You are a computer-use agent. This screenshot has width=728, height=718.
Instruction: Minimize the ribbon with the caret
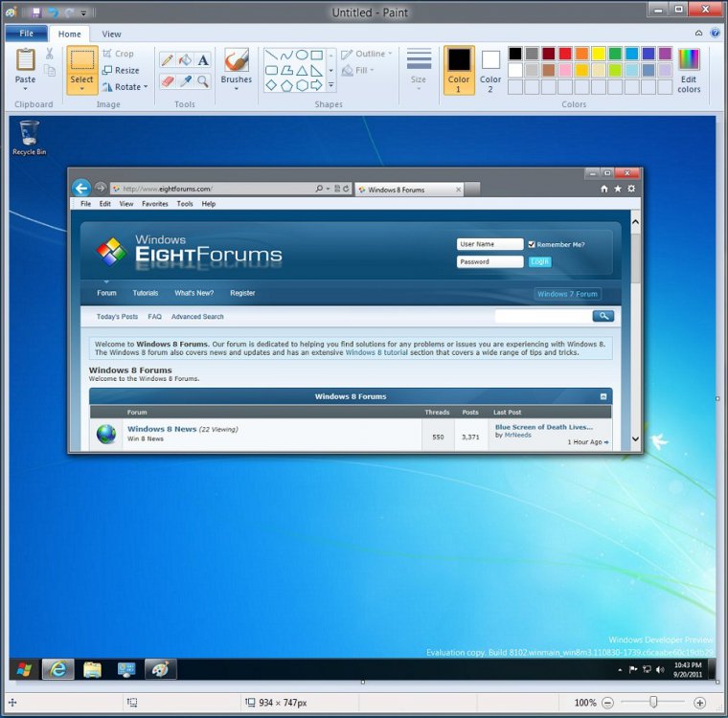coord(698,33)
